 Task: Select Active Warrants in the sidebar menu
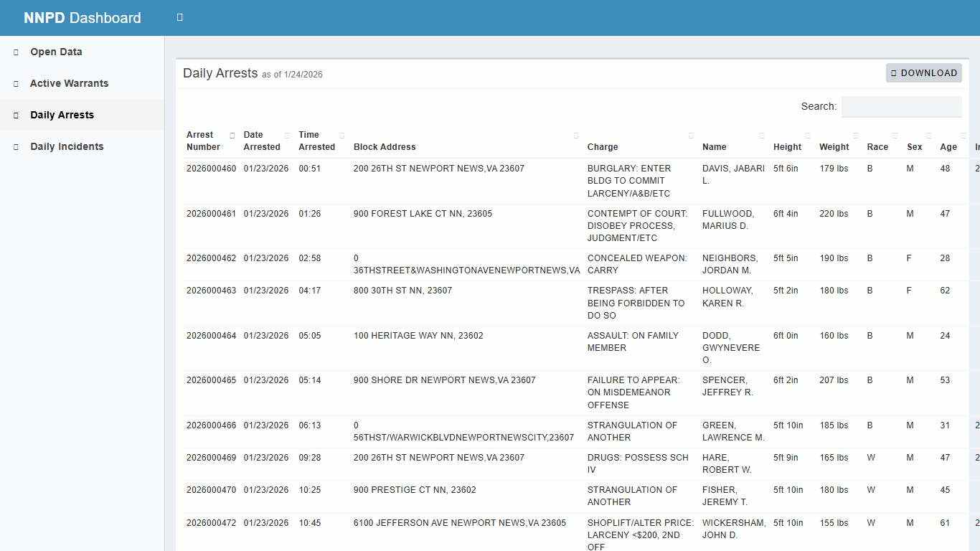[70, 83]
